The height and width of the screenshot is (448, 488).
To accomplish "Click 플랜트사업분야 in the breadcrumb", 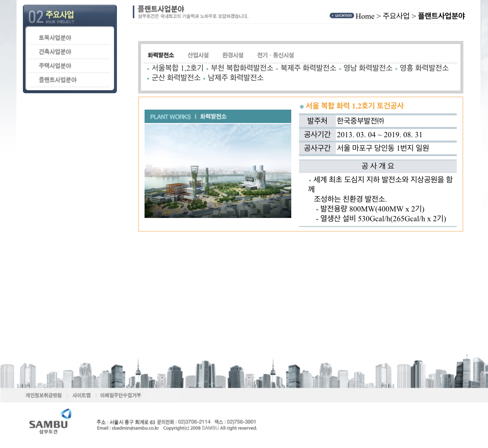I will tap(441, 16).
